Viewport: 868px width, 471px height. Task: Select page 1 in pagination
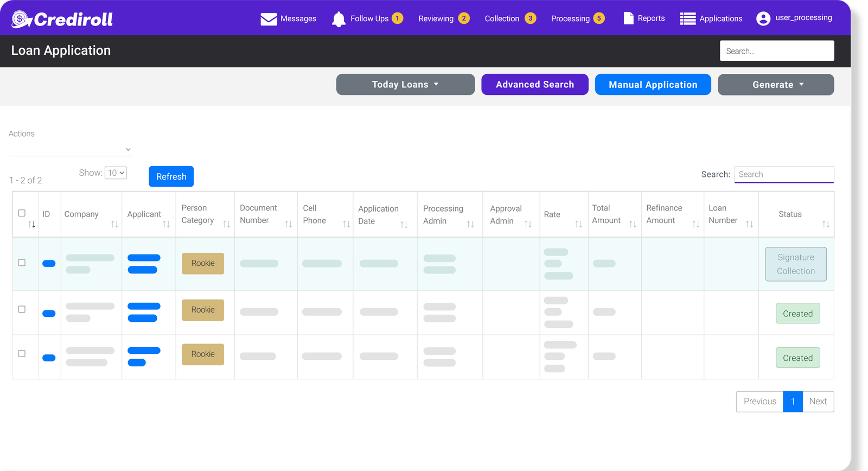point(793,402)
